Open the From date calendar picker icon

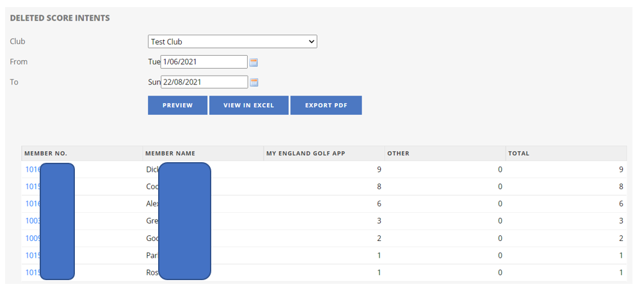click(254, 62)
